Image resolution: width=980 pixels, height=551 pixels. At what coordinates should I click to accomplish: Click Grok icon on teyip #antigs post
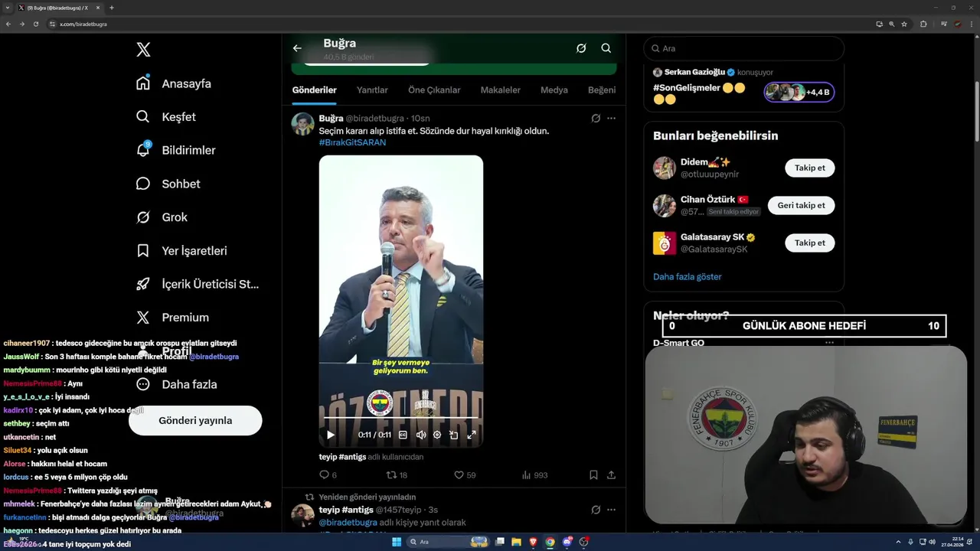pyautogui.click(x=596, y=510)
